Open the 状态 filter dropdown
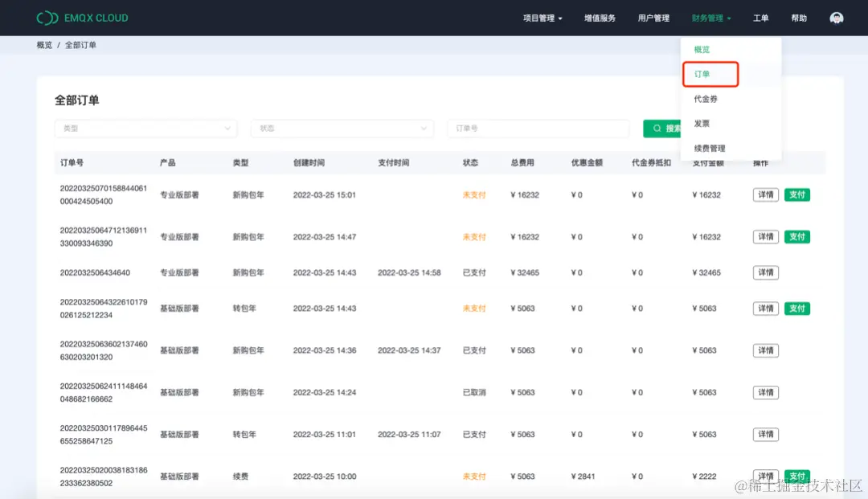 point(342,129)
